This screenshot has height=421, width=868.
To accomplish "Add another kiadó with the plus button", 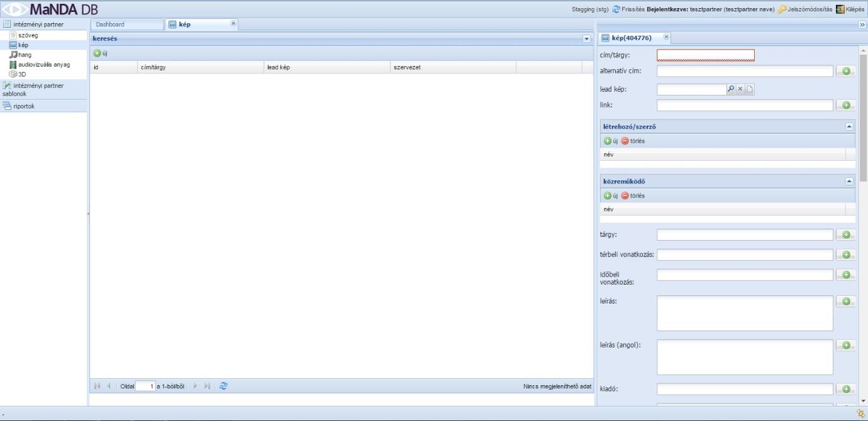I will pyautogui.click(x=845, y=390).
